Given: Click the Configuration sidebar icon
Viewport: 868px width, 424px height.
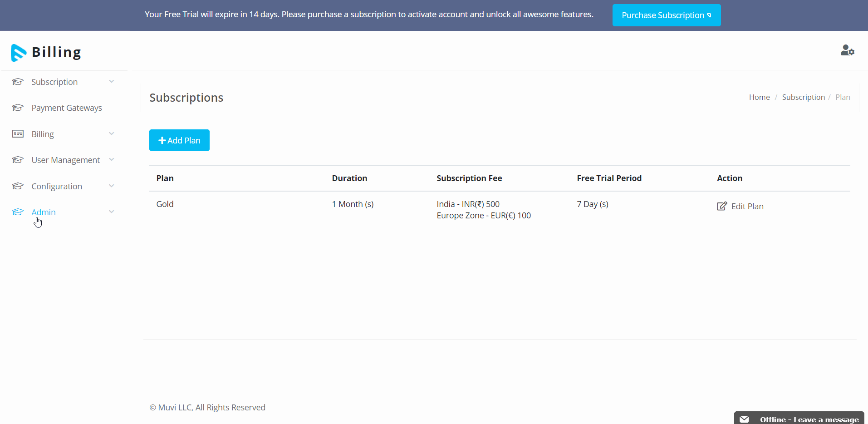Looking at the screenshot, I should point(18,186).
